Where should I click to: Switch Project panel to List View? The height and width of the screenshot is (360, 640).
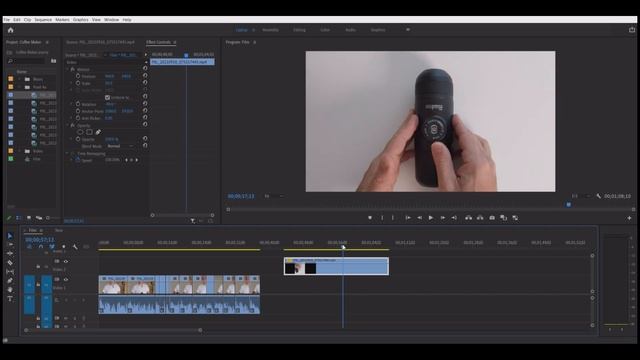coord(18,218)
